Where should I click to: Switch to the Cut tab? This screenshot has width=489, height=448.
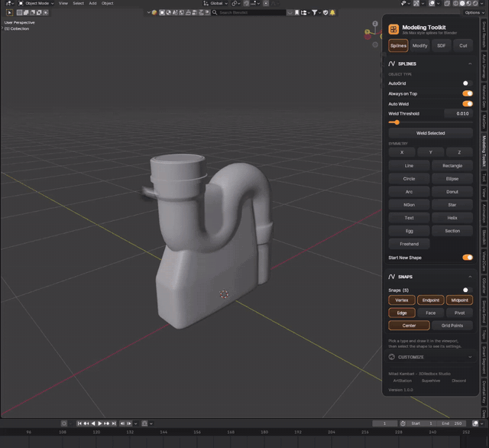[x=463, y=46]
